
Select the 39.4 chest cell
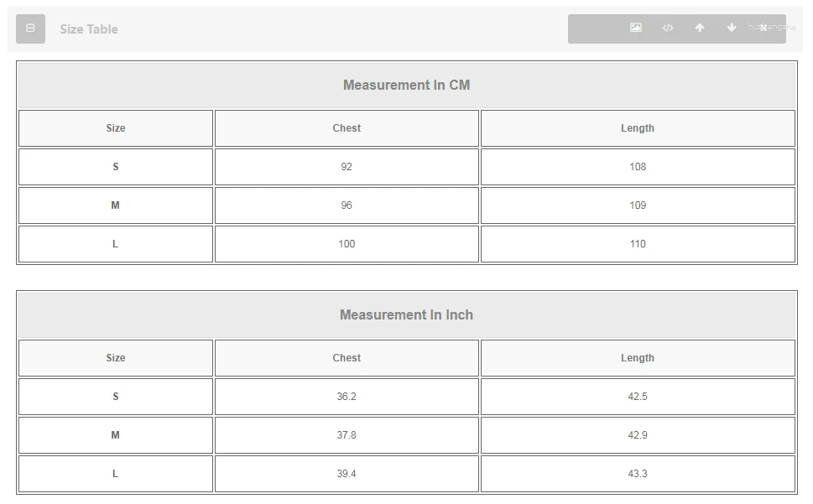(347, 474)
